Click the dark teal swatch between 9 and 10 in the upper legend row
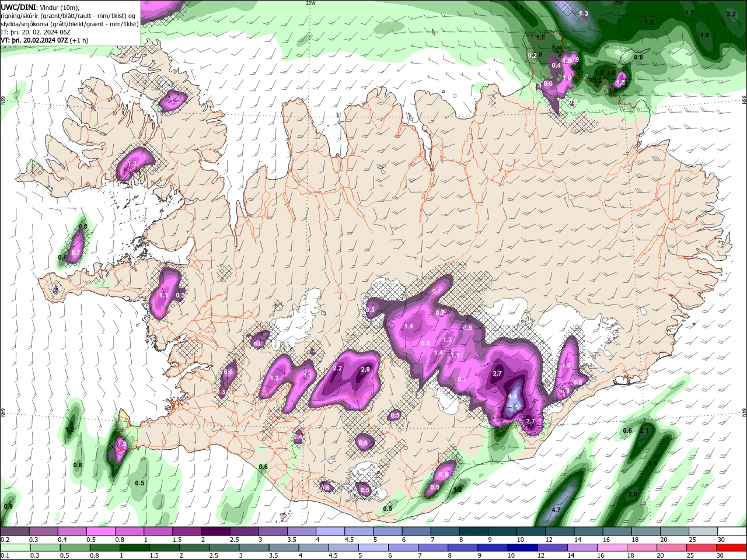 (x=502, y=531)
